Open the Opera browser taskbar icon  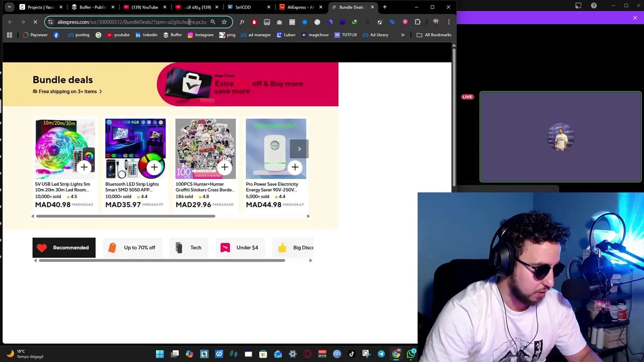pos(307,354)
